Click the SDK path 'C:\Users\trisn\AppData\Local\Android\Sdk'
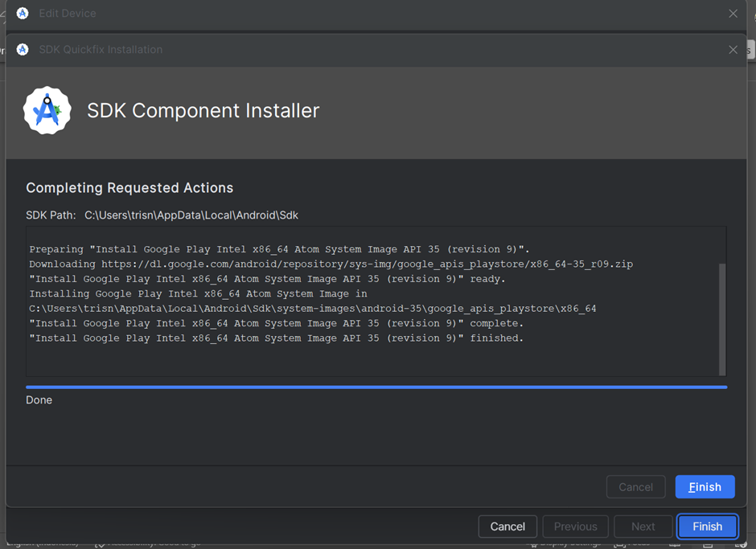Viewport: 756px width, 549px height. [191, 215]
